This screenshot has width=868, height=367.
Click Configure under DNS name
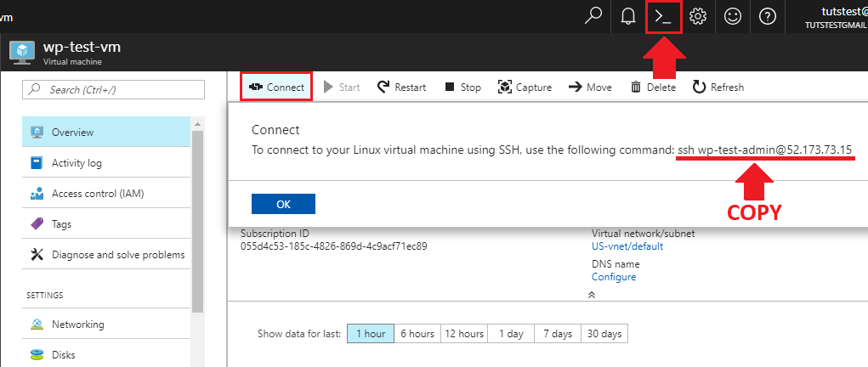pos(614,277)
